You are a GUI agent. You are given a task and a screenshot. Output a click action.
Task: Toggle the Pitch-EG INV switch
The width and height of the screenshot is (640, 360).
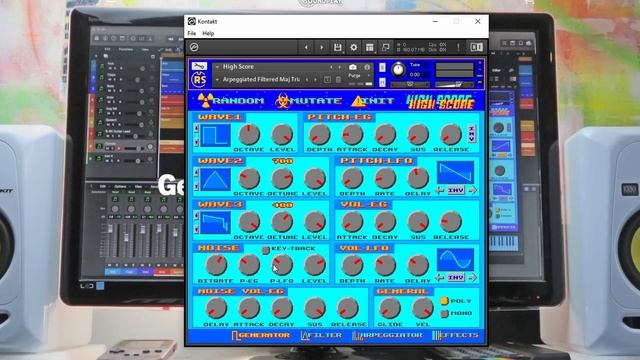(471, 134)
